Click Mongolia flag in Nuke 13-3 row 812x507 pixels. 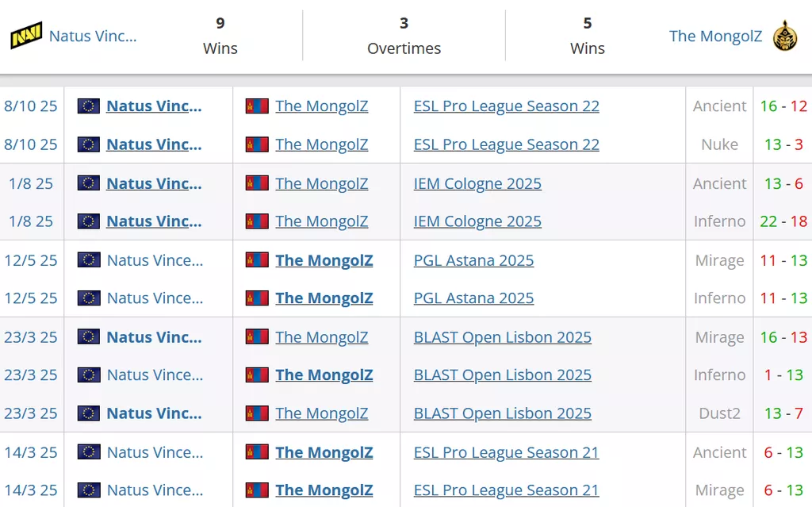[257, 144]
